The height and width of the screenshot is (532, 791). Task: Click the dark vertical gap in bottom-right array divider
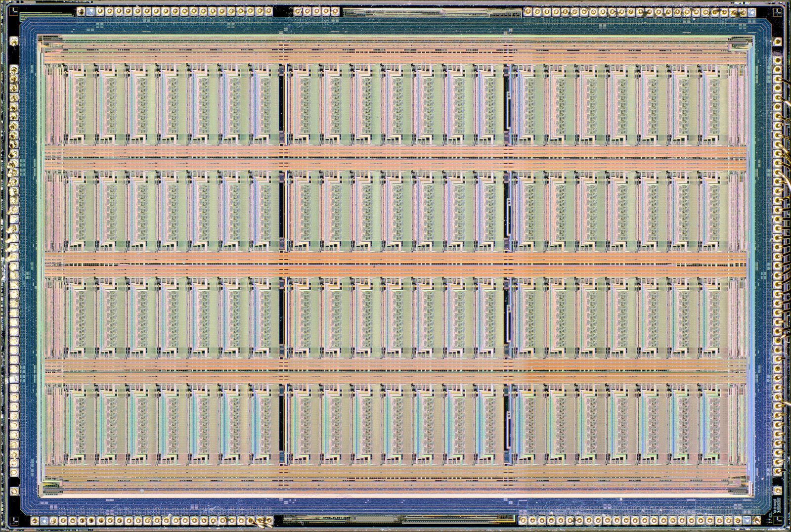[x=507, y=419]
